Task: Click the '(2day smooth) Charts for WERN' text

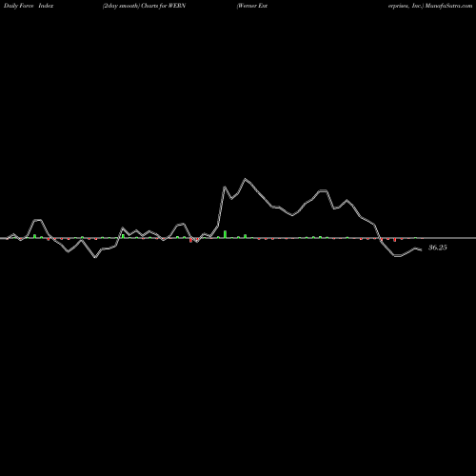Action: click(144, 6)
